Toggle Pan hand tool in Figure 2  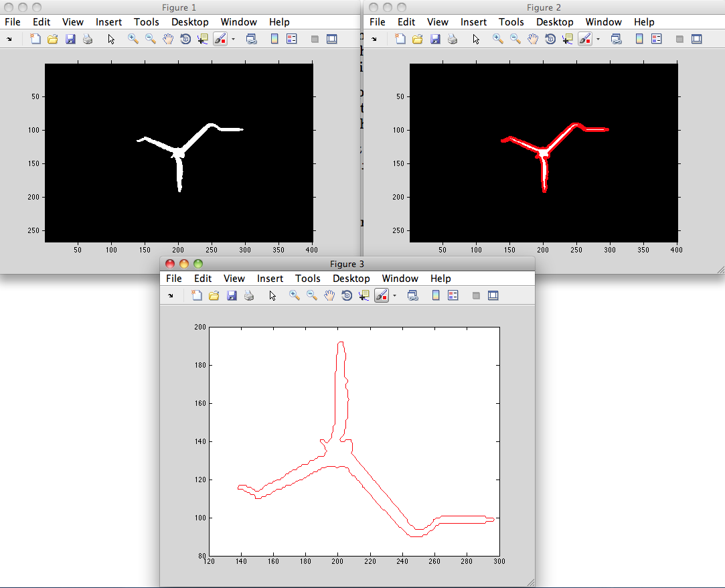(533, 39)
